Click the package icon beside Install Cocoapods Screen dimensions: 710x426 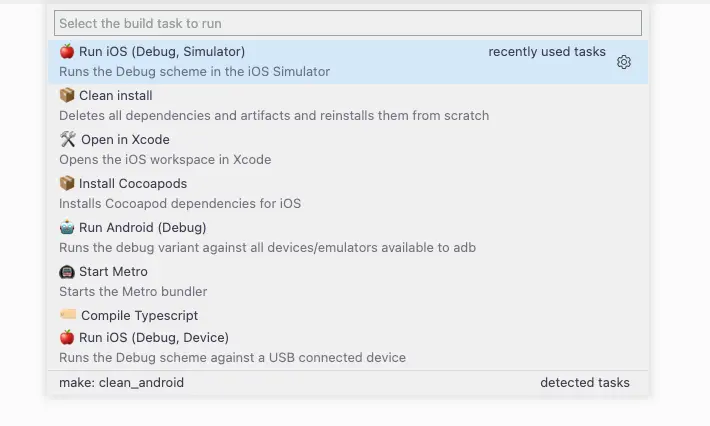pyautogui.click(x=67, y=183)
